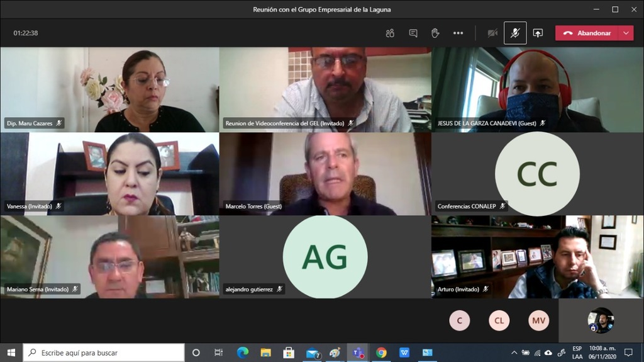Open the Windows Start menu
The image size is (644, 362).
[11, 353]
